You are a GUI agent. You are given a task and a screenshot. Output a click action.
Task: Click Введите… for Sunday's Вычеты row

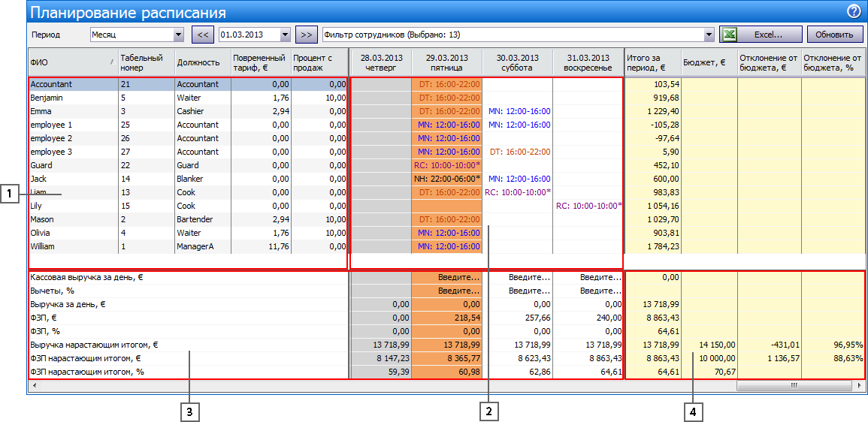coord(600,291)
